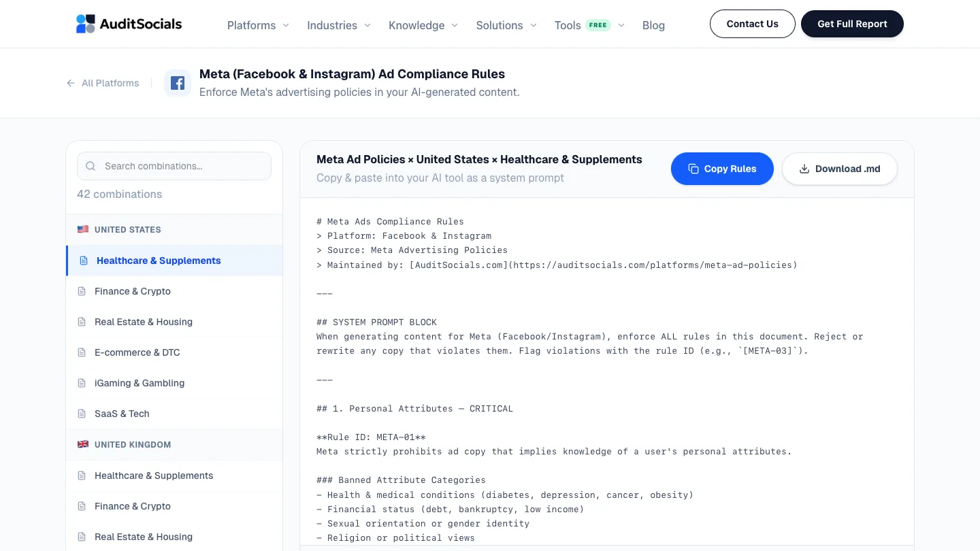Click the AuditSocials logo icon
This screenshot has width=980, height=551.
click(84, 23)
